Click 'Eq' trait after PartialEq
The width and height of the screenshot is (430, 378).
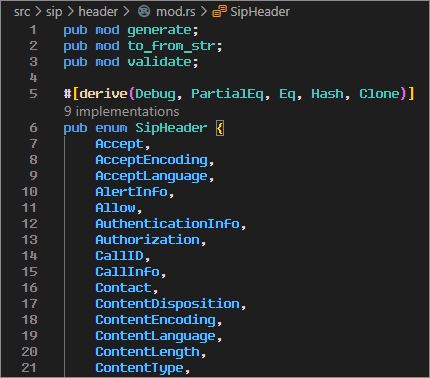point(287,94)
